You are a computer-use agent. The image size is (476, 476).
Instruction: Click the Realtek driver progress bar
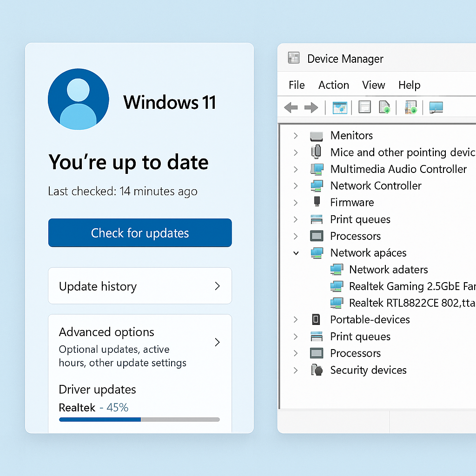click(x=139, y=419)
